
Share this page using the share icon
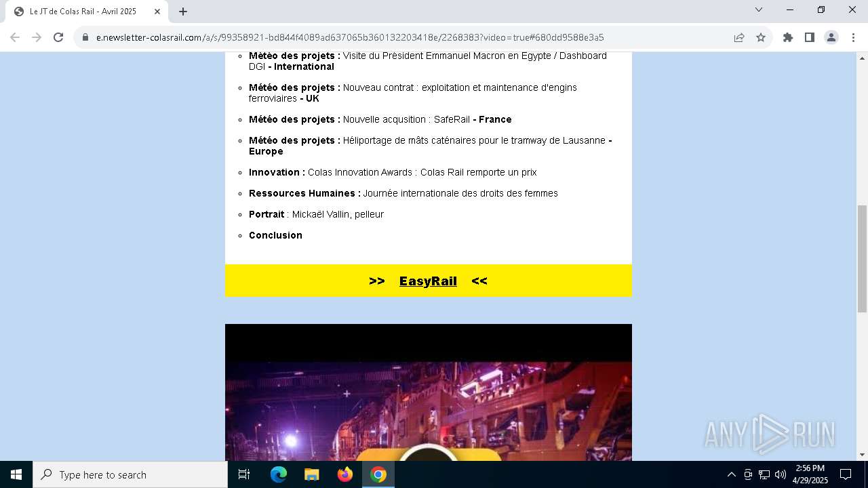pos(739,37)
